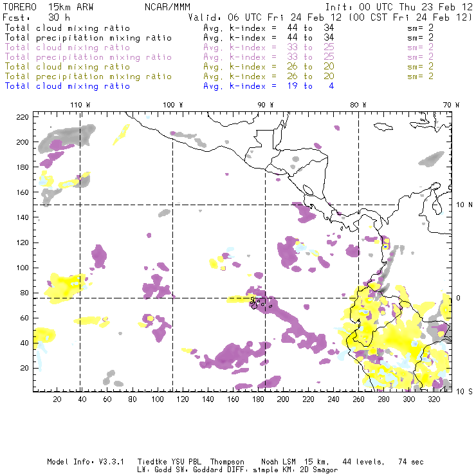Select the x-axis tick label '300'
476x476 pixels.
[409, 399]
